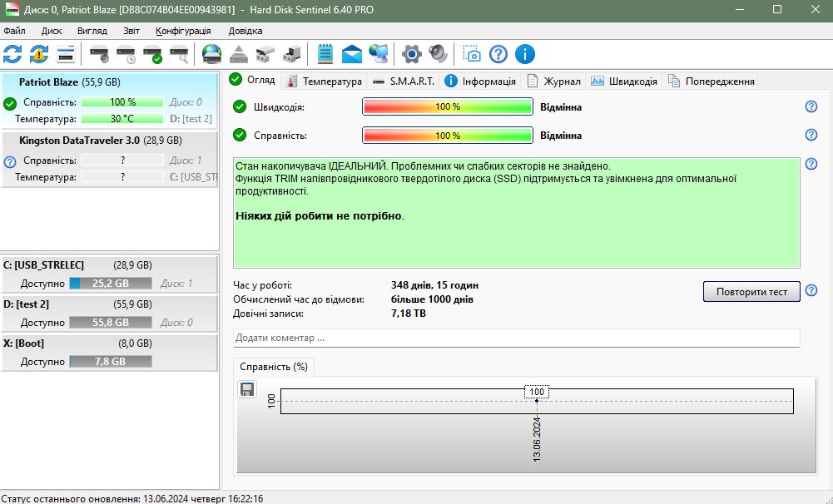Save the health graph with floppy icon
The image size is (833, 504).
247,389
